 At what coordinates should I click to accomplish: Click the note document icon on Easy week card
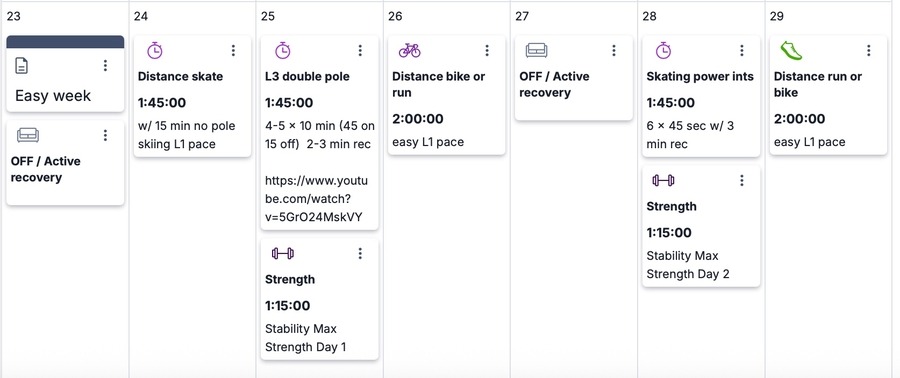tap(21, 66)
